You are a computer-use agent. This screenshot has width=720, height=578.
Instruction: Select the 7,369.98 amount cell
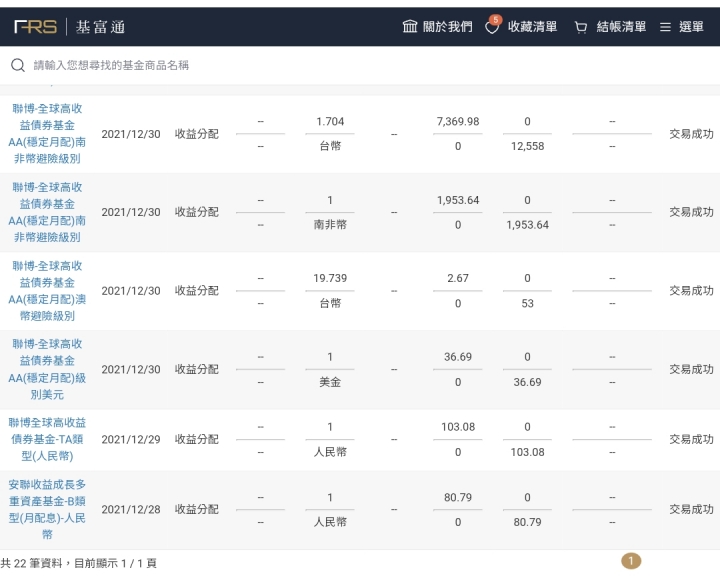click(x=458, y=121)
